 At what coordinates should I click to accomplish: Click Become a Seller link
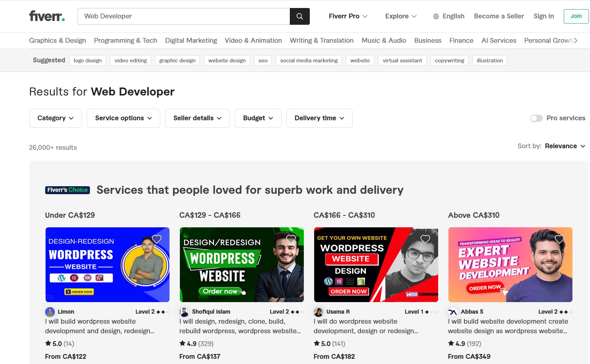click(499, 16)
